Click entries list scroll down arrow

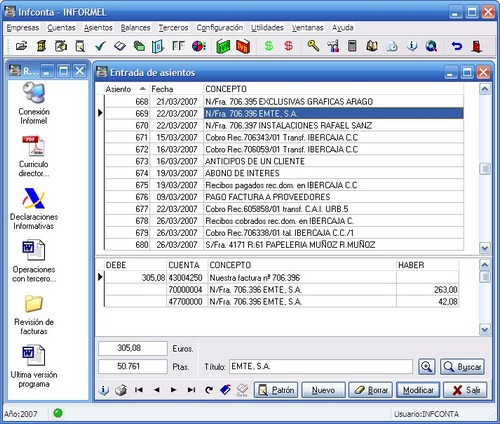tap(485, 248)
